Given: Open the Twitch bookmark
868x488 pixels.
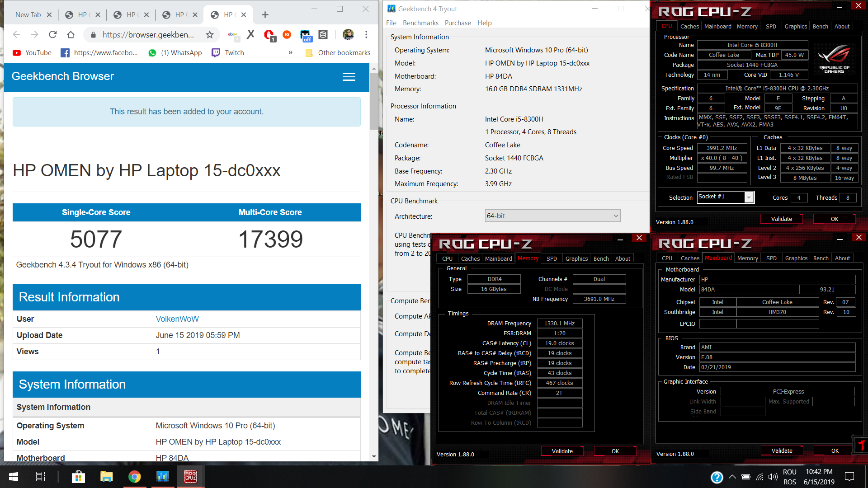Looking at the screenshot, I should [228, 53].
